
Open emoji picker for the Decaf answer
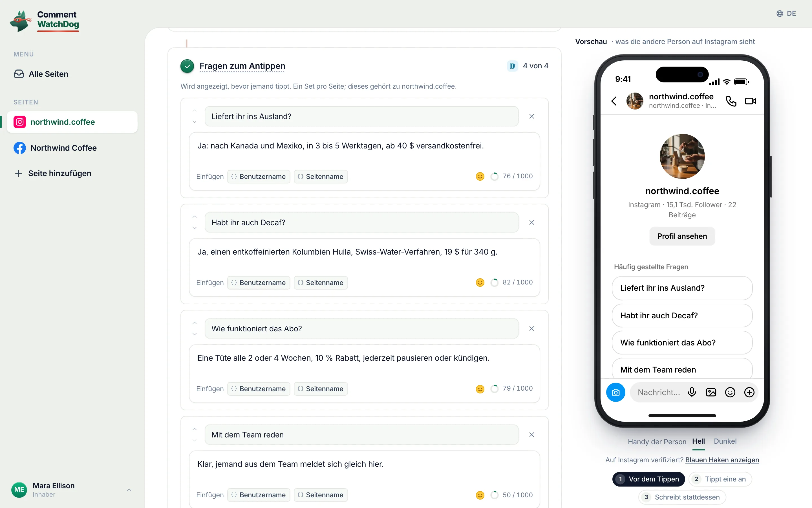coord(480,283)
